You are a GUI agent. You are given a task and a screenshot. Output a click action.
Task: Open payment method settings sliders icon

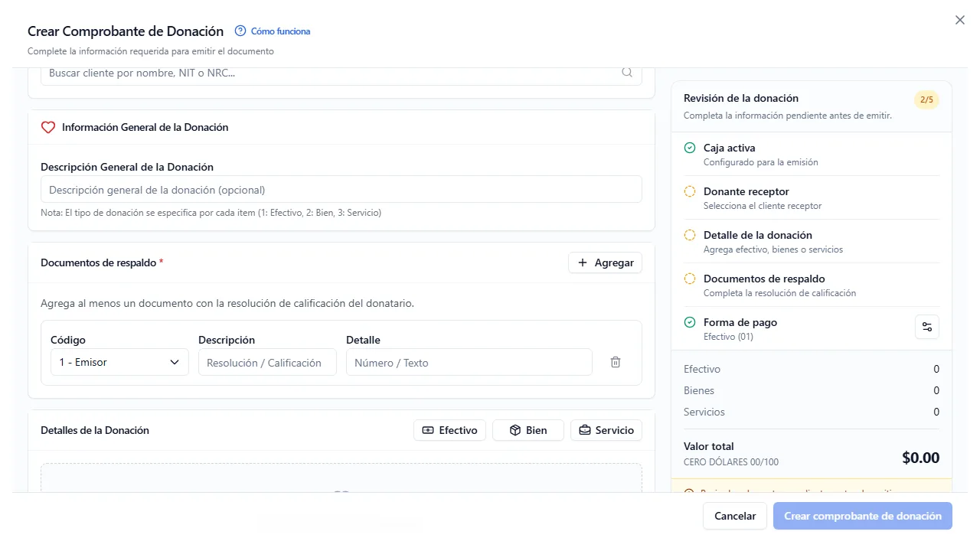[x=927, y=328]
